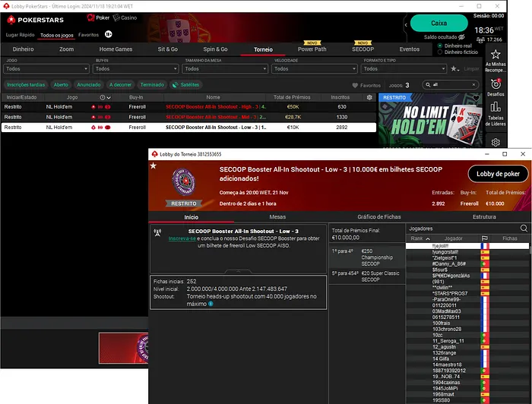Select SECOOP Booster High - 3 row
The height and width of the screenshot is (404, 532).
click(188, 107)
